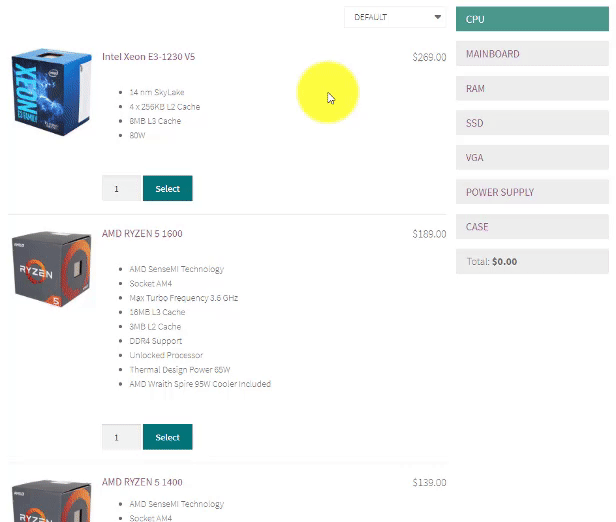Image resolution: width=616 pixels, height=522 pixels.
Task: Switch to the CASE category
Action: tap(532, 227)
